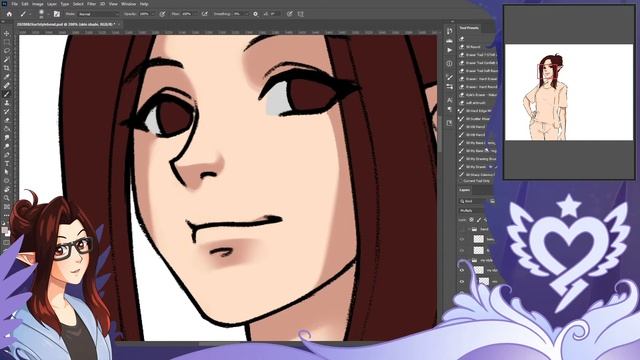Select the Eraser tool in the left toolbar
The image size is (640, 360).
pos(7,120)
